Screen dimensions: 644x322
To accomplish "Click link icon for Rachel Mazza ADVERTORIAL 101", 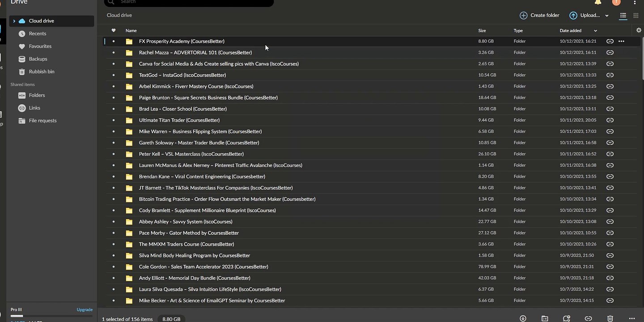I will tap(610, 52).
